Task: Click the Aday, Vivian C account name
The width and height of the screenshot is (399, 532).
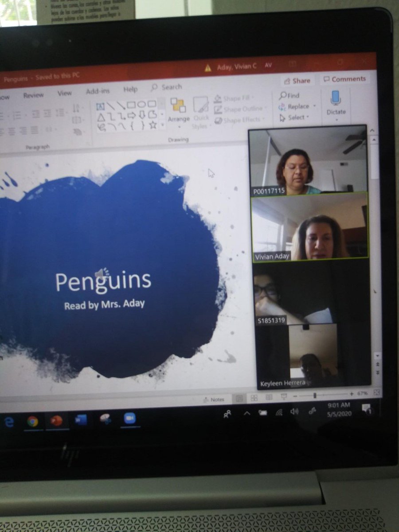Action: point(237,67)
